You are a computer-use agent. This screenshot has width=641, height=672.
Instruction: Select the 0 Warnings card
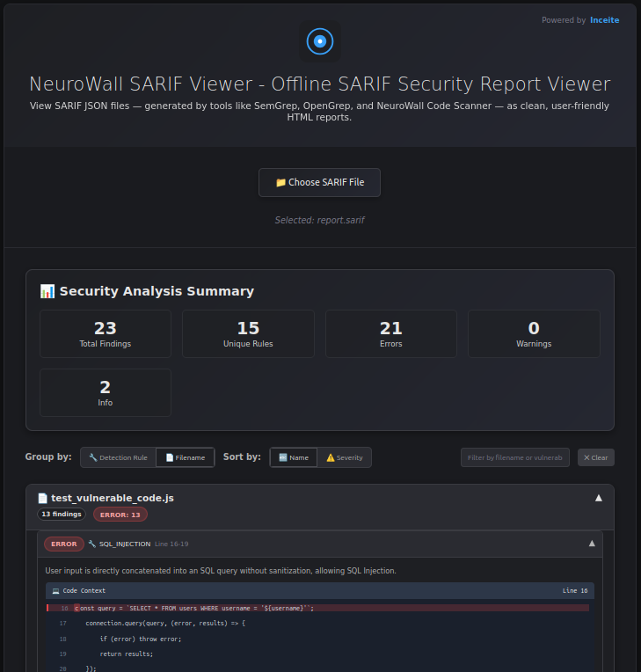[534, 334]
